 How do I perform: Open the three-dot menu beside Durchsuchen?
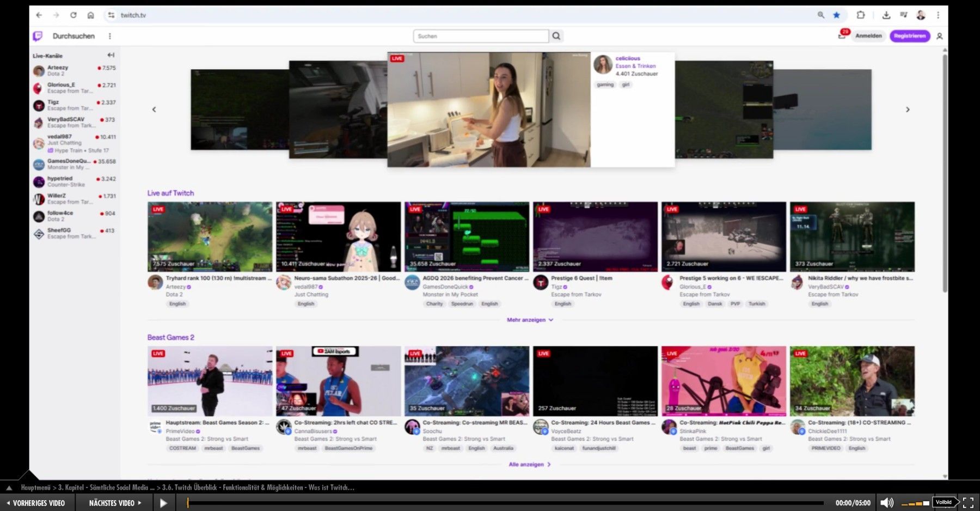coord(110,36)
